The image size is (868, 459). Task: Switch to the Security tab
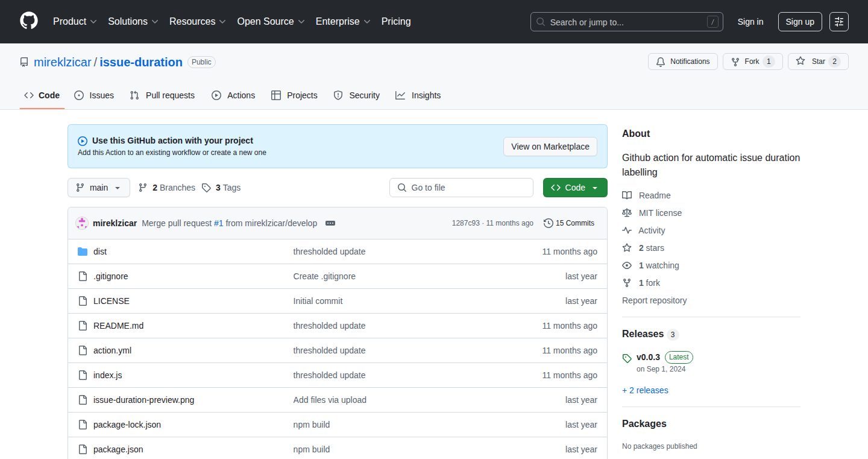[x=356, y=95]
